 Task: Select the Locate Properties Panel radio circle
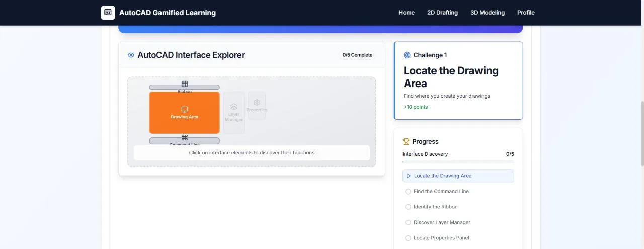tap(408, 238)
